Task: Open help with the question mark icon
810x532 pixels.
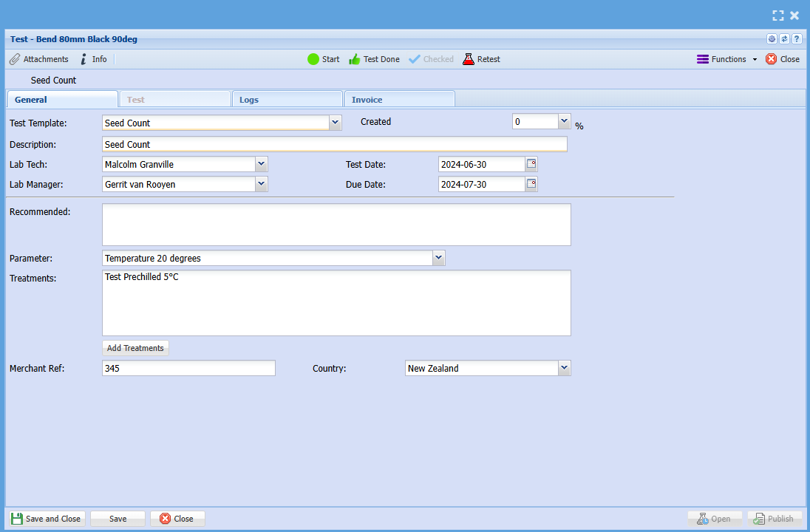Action: pos(796,39)
